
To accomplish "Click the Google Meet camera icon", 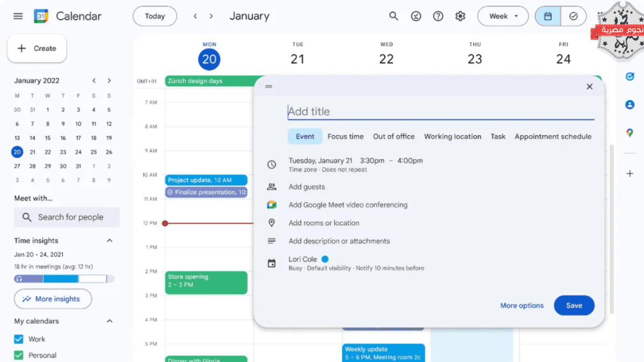I will tap(272, 205).
